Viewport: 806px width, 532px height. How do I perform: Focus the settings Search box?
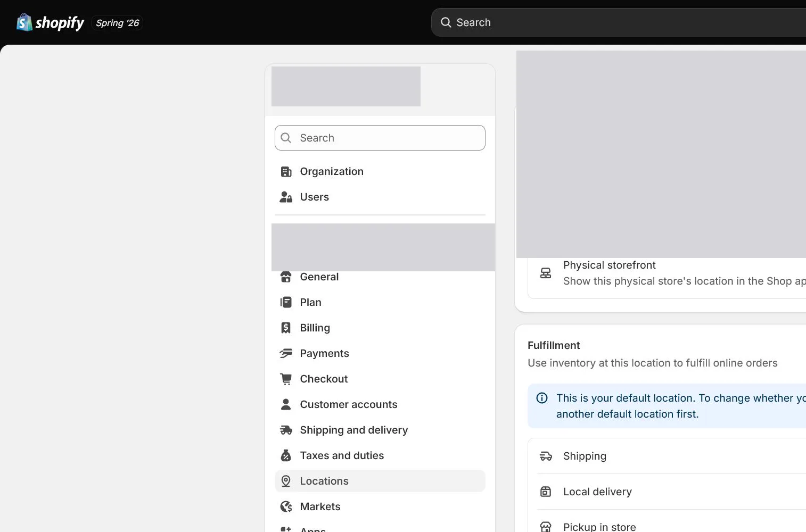point(380,138)
